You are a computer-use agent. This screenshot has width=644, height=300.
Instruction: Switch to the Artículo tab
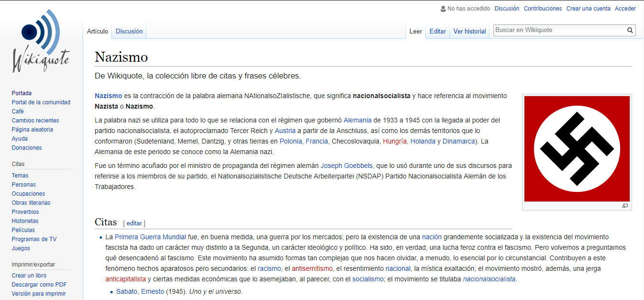point(98,32)
